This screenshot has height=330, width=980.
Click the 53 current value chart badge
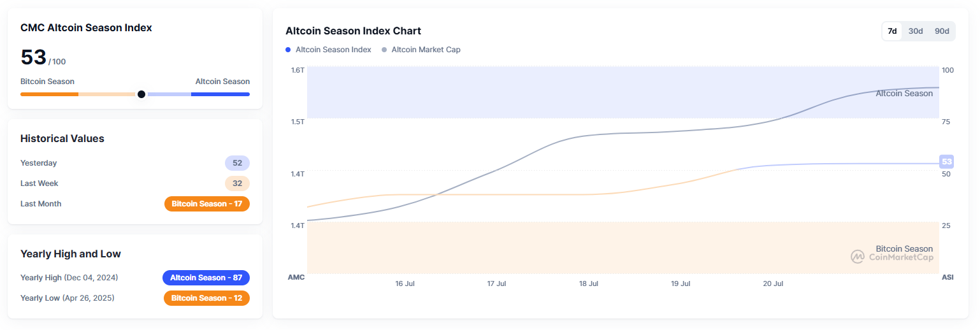click(946, 162)
